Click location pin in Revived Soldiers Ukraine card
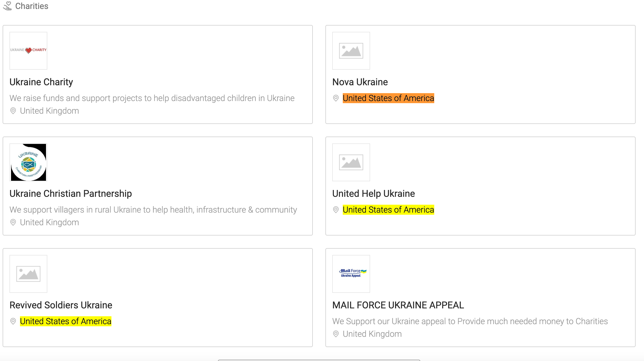 pyautogui.click(x=13, y=321)
